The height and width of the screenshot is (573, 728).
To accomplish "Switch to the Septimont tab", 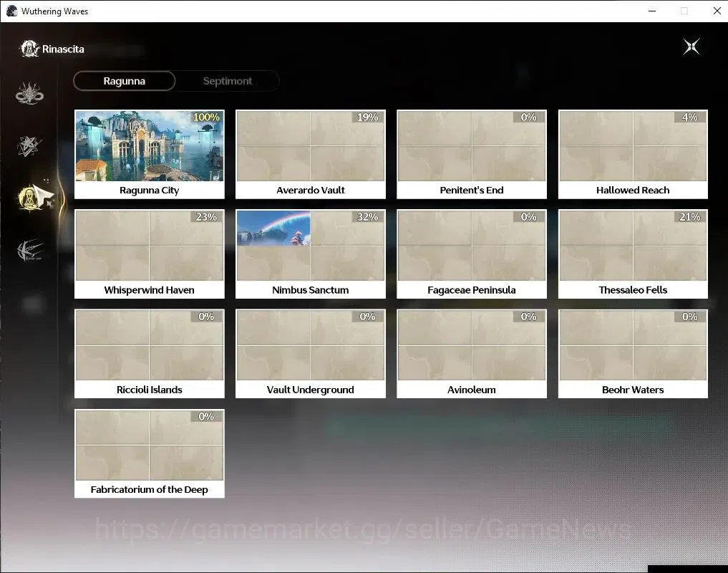I will (x=228, y=81).
